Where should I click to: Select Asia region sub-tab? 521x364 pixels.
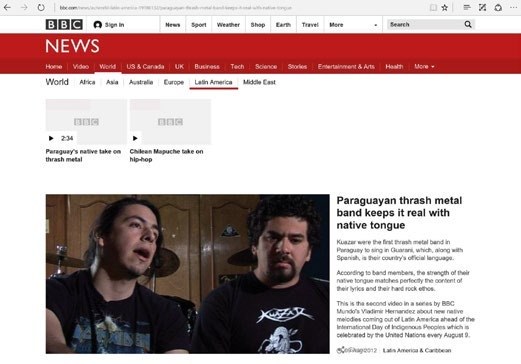[x=112, y=82]
